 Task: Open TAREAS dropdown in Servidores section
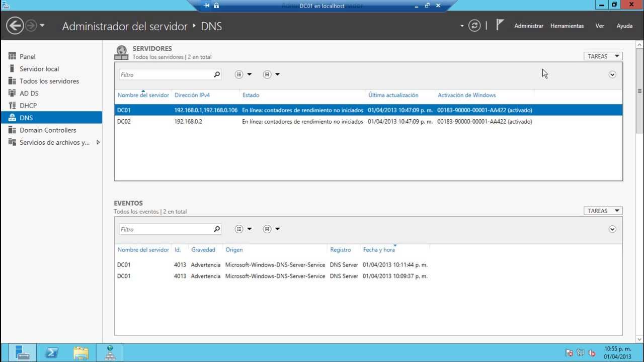pos(603,56)
